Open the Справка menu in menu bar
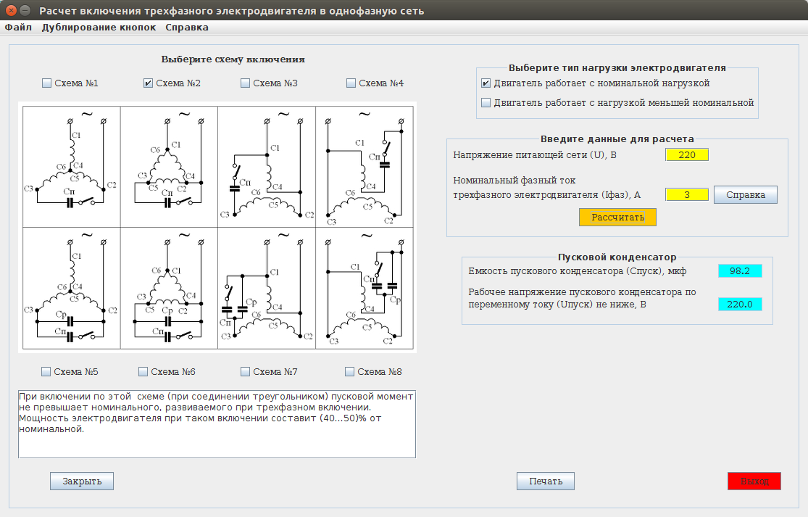 point(187,27)
